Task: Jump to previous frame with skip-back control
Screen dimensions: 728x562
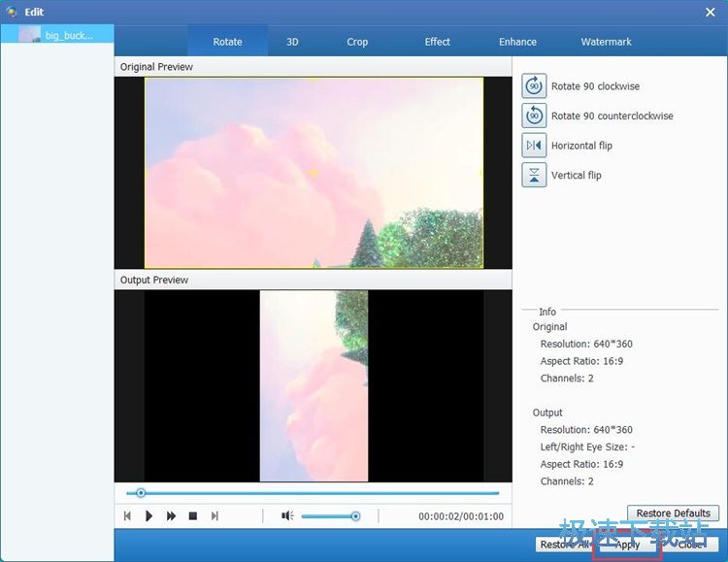Action: pos(127,516)
